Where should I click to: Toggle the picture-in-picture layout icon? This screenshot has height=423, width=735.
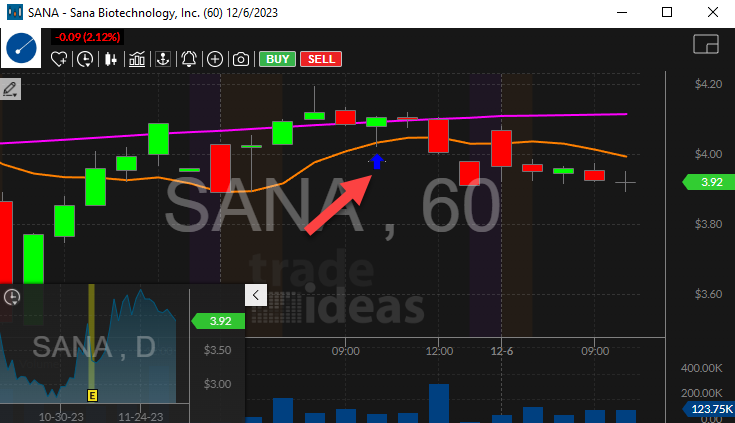point(706,45)
